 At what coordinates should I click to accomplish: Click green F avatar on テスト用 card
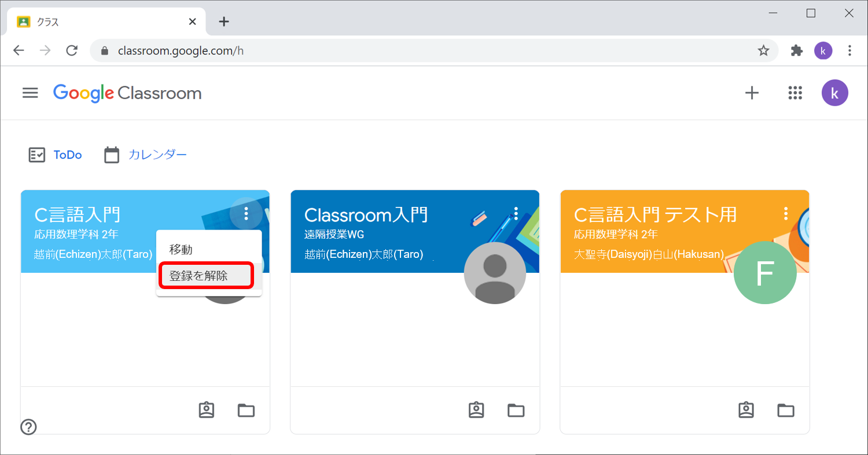(x=765, y=273)
